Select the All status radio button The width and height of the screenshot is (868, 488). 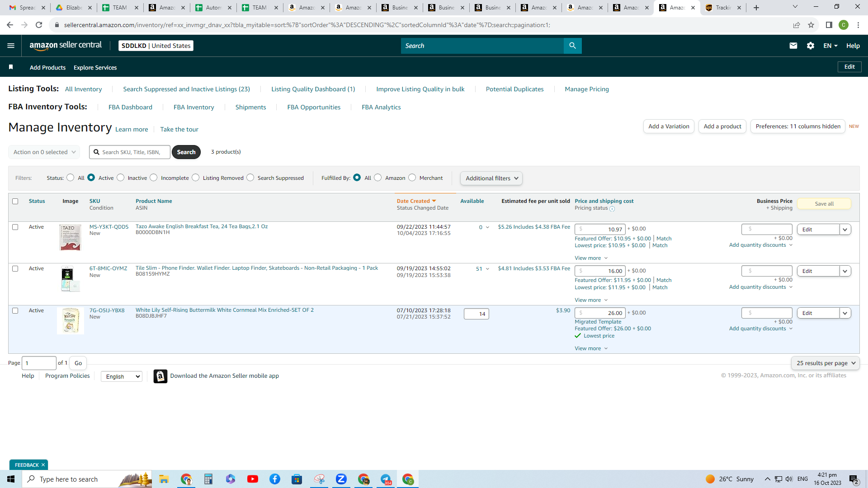pyautogui.click(x=71, y=178)
